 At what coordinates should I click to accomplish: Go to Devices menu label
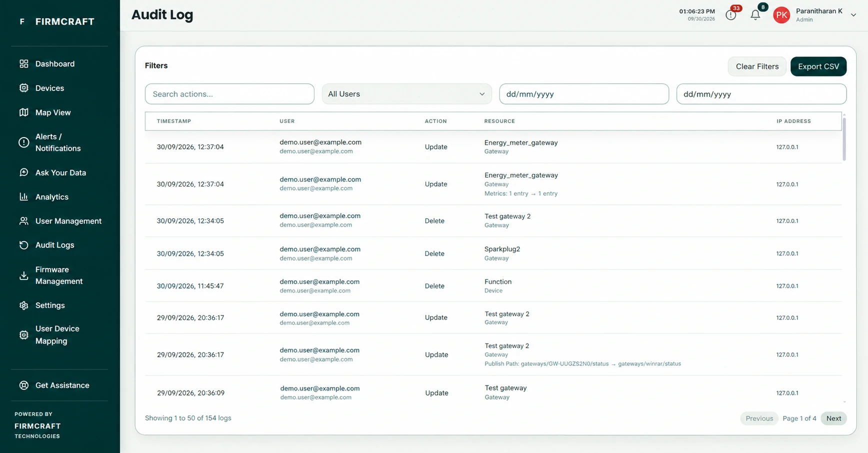point(49,88)
